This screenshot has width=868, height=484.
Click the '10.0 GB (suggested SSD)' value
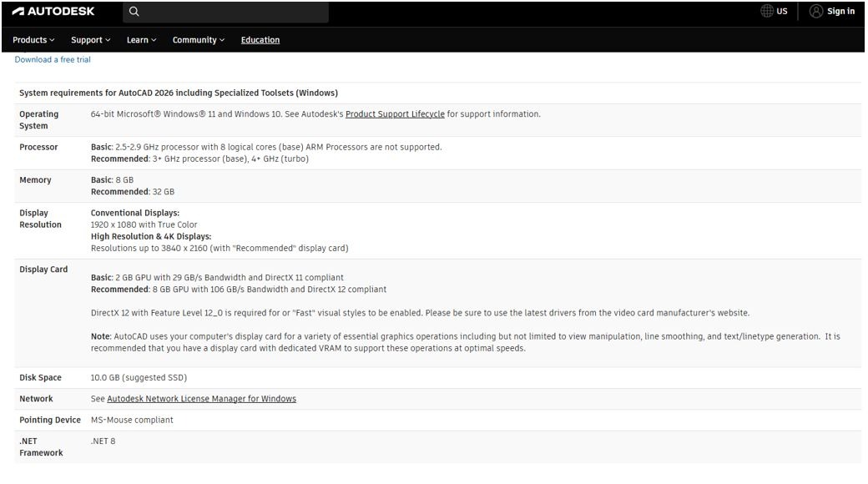tap(139, 378)
